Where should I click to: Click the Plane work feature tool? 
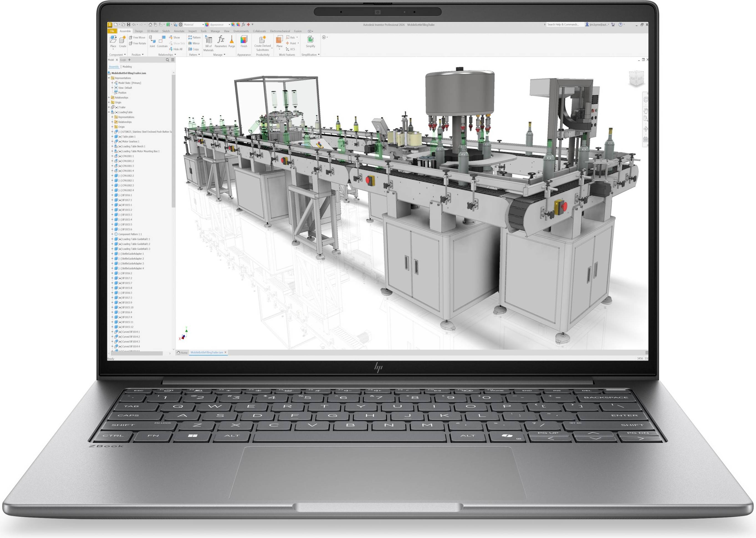[280, 42]
